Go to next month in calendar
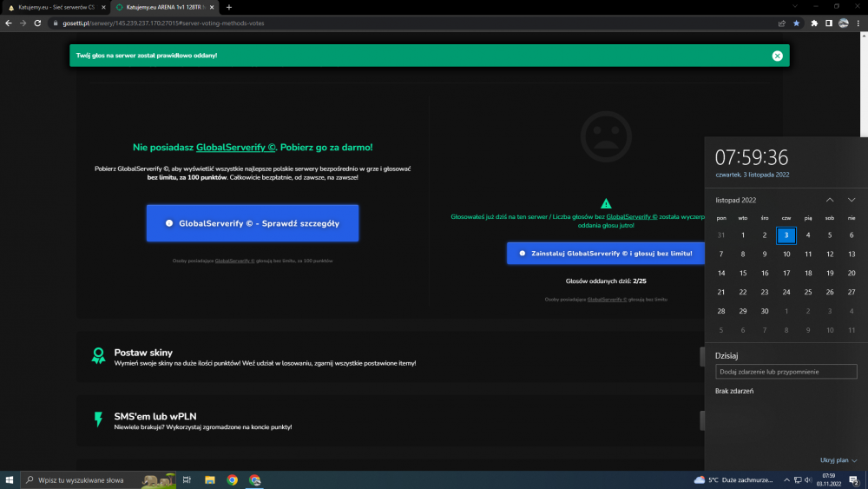Screen dimensions: 868x489 [852, 200]
